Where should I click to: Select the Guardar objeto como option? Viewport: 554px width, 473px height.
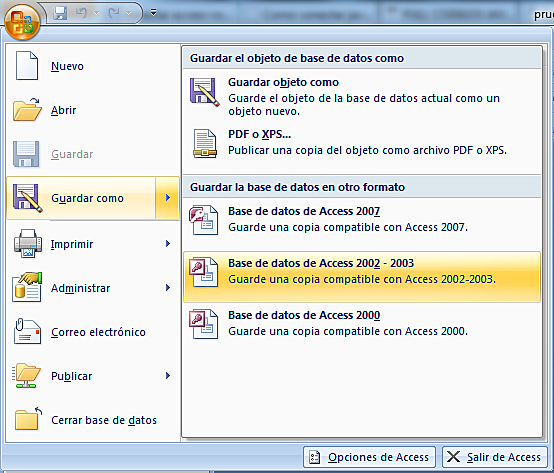click(x=362, y=96)
